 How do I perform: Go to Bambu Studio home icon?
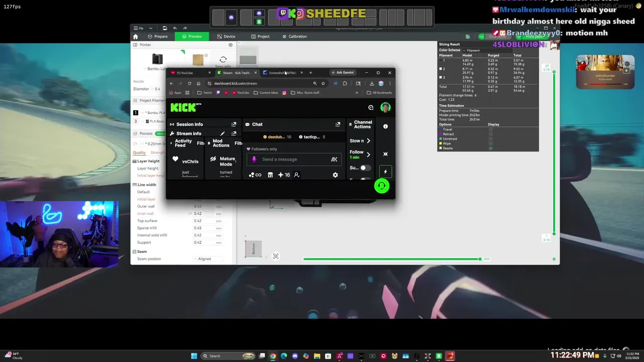[x=135, y=37]
